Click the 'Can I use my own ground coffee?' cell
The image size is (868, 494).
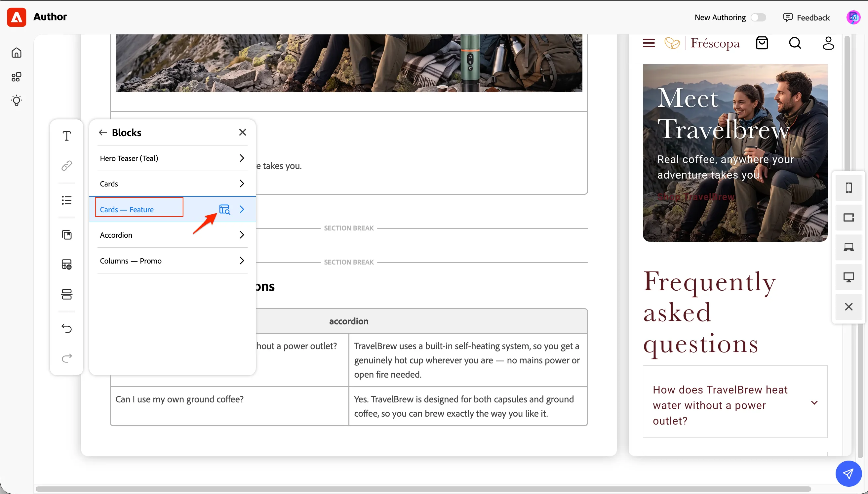tap(229, 406)
